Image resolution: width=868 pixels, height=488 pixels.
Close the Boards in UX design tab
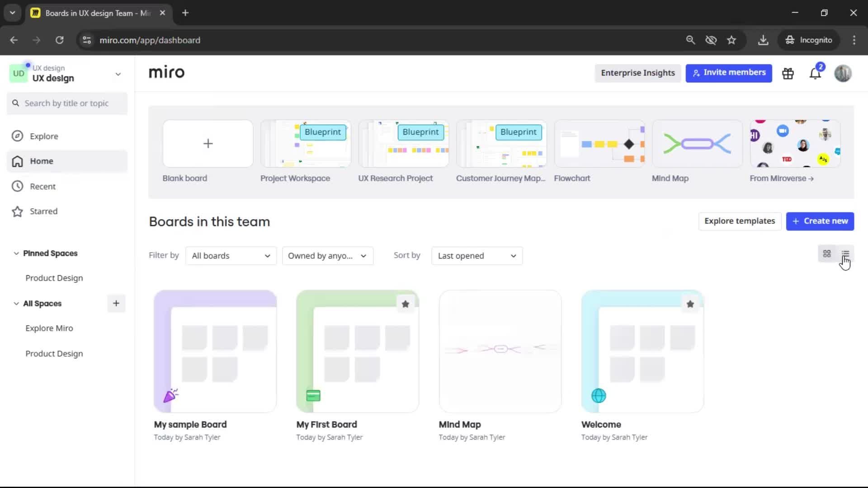tap(163, 13)
